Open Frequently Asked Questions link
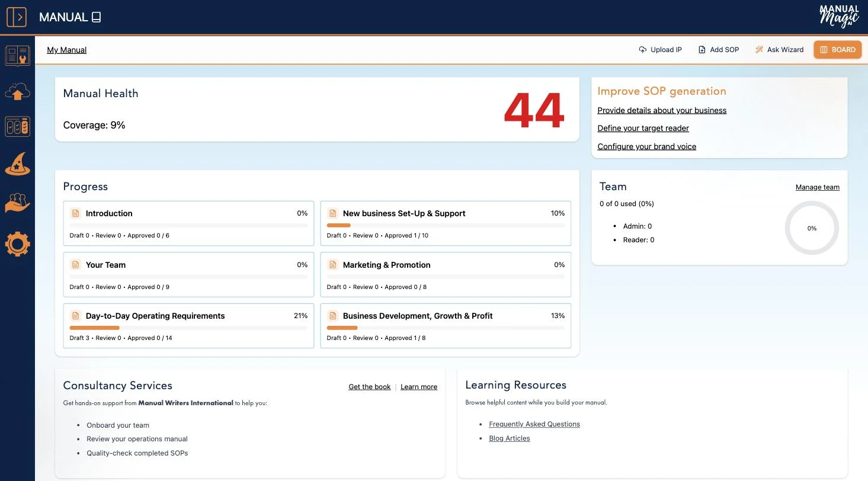The image size is (868, 481). point(534,424)
